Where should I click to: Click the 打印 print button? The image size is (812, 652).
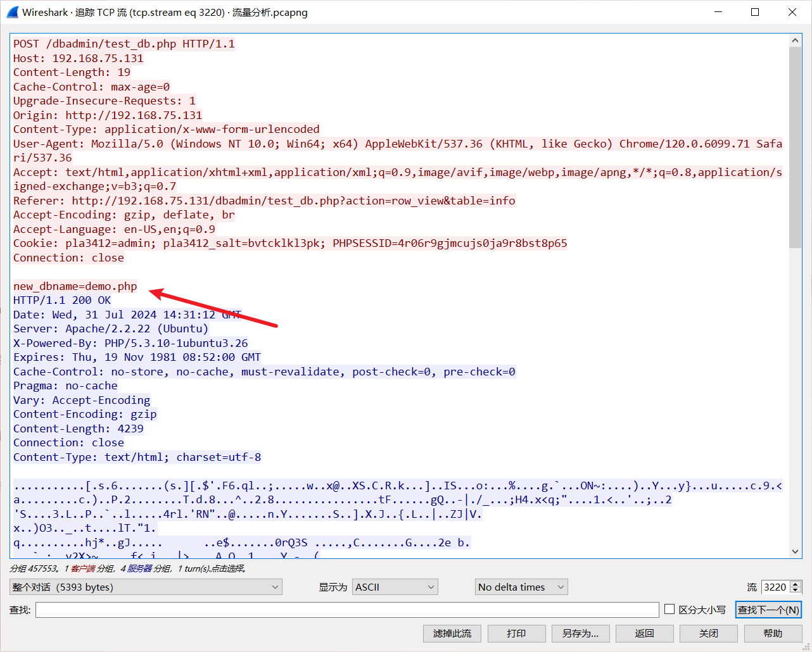tap(516, 633)
